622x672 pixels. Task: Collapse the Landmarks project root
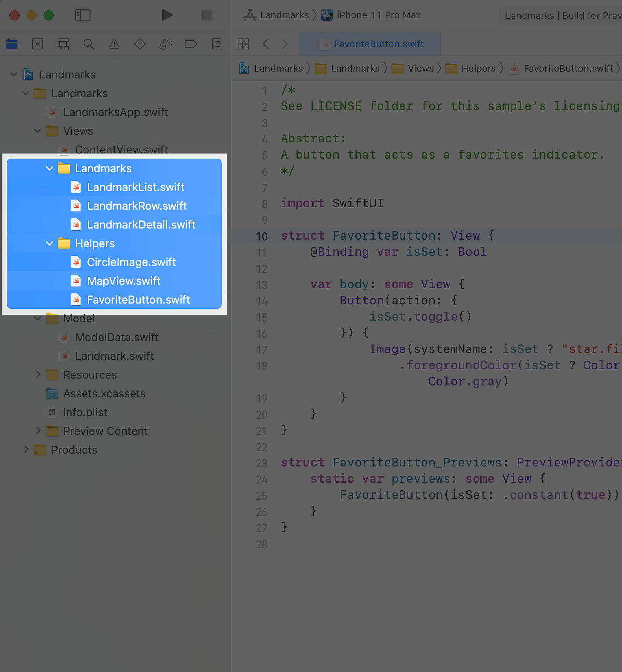[x=14, y=75]
